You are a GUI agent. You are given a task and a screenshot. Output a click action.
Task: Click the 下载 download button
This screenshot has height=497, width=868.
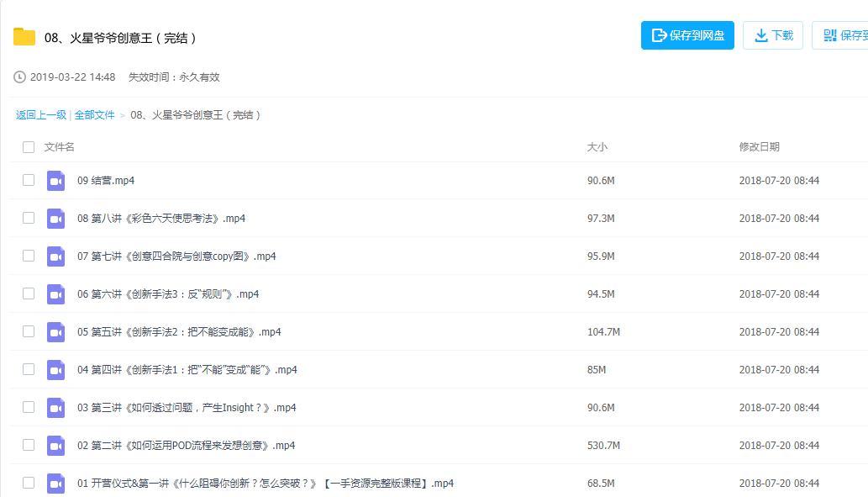point(773,35)
